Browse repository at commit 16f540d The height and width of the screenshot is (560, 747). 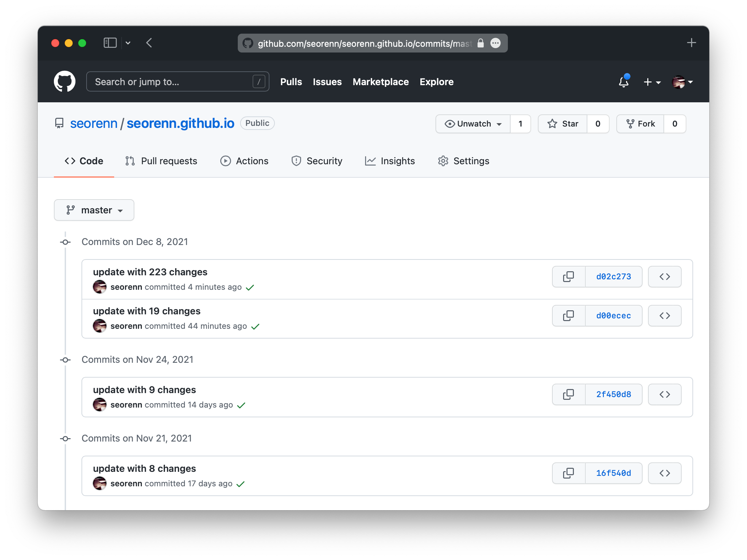pyautogui.click(x=664, y=473)
